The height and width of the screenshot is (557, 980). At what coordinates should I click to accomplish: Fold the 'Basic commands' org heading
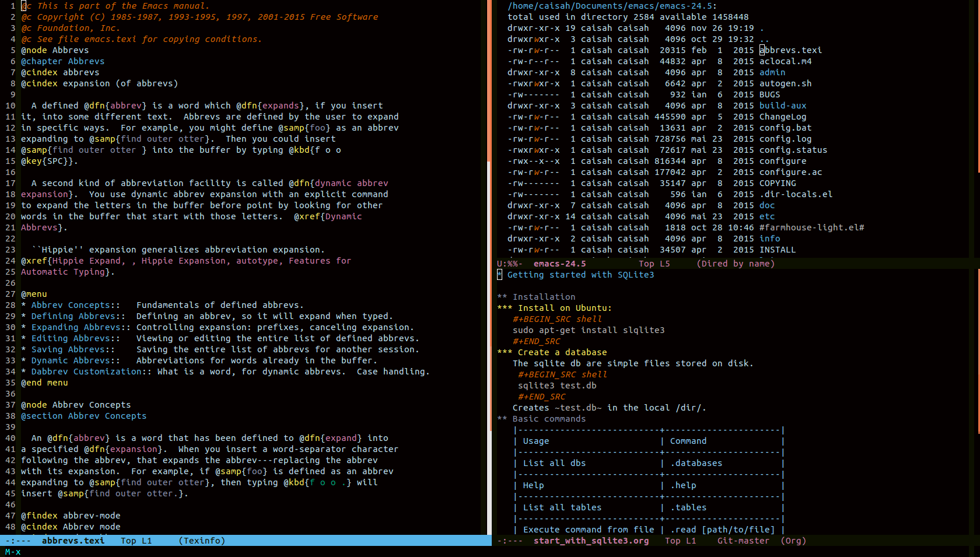tap(541, 419)
